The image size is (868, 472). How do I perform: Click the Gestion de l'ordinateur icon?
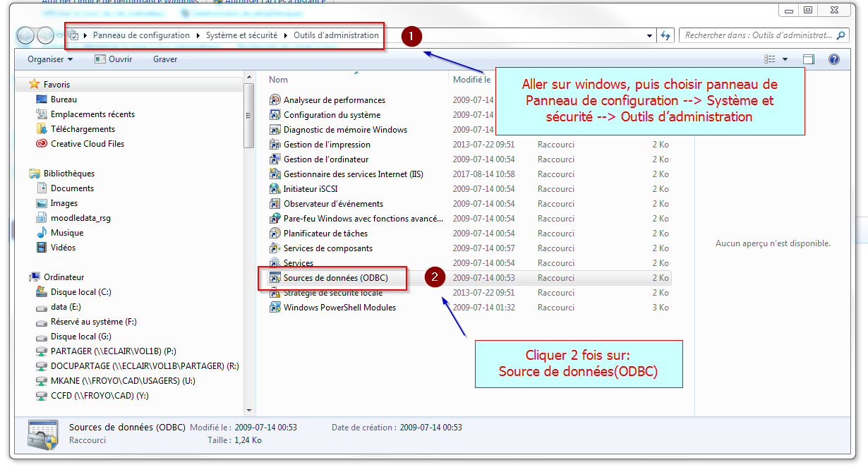(x=275, y=159)
